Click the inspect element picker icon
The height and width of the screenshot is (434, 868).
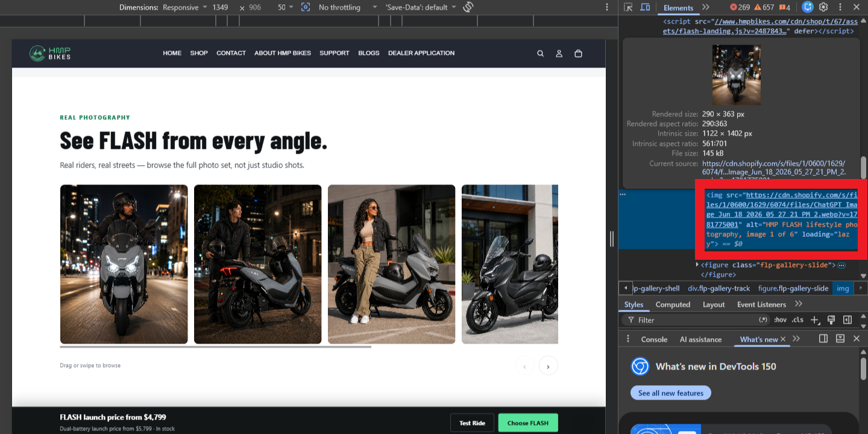point(628,7)
